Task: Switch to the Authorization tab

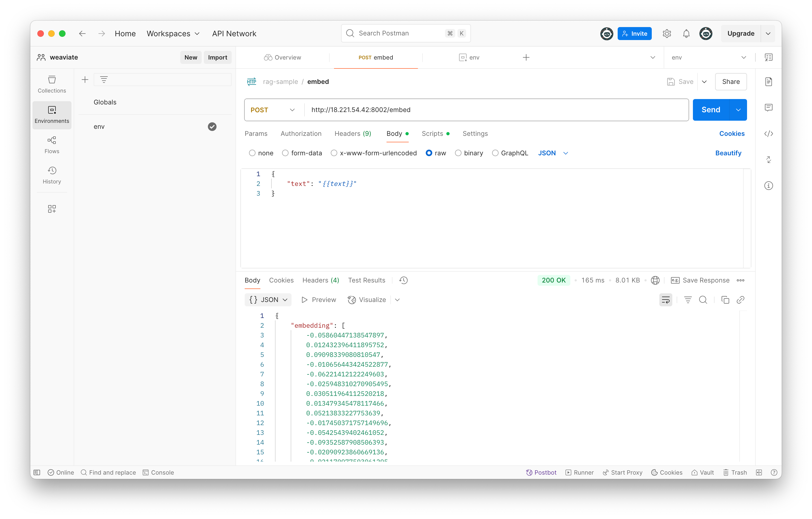Action: click(301, 133)
